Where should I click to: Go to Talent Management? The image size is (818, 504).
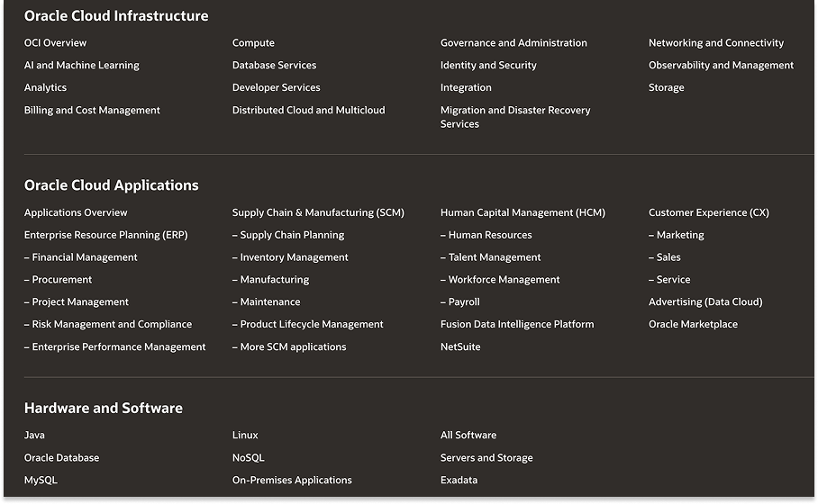click(490, 257)
